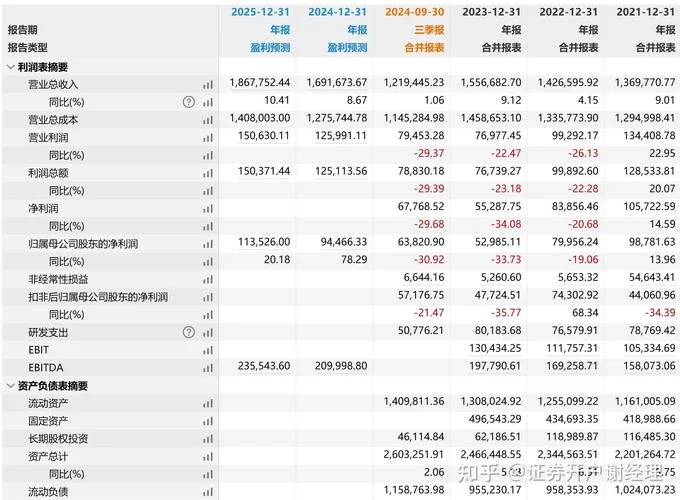Image resolution: width=680 pixels, height=500 pixels.
Task: Select the 长期股权投资 row label
Action: tap(58, 438)
